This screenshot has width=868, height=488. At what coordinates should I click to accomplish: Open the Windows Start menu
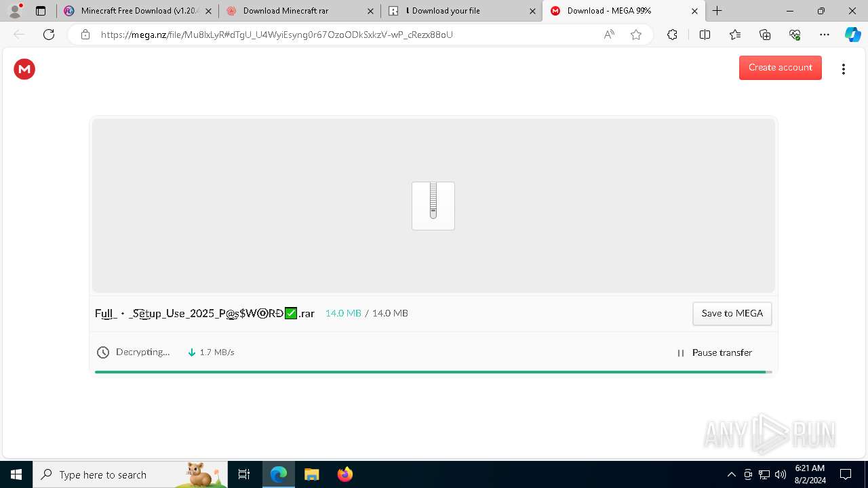pyautogui.click(x=16, y=474)
